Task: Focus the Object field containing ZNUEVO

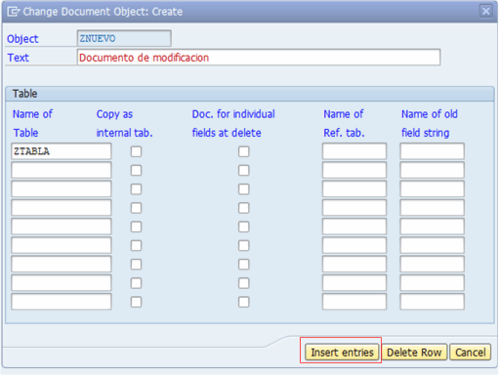Action: pyautogui.click(x=124, y=38)
